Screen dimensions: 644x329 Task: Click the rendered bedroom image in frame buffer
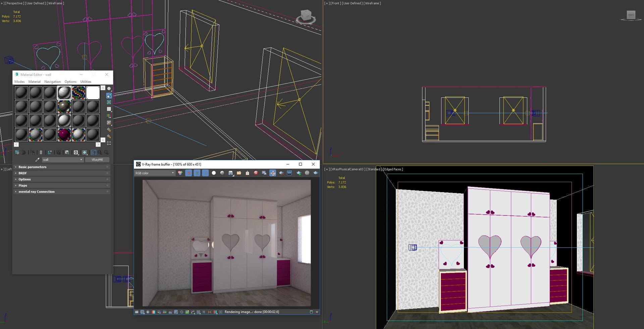pyautogui.click(x=226, y=243)
